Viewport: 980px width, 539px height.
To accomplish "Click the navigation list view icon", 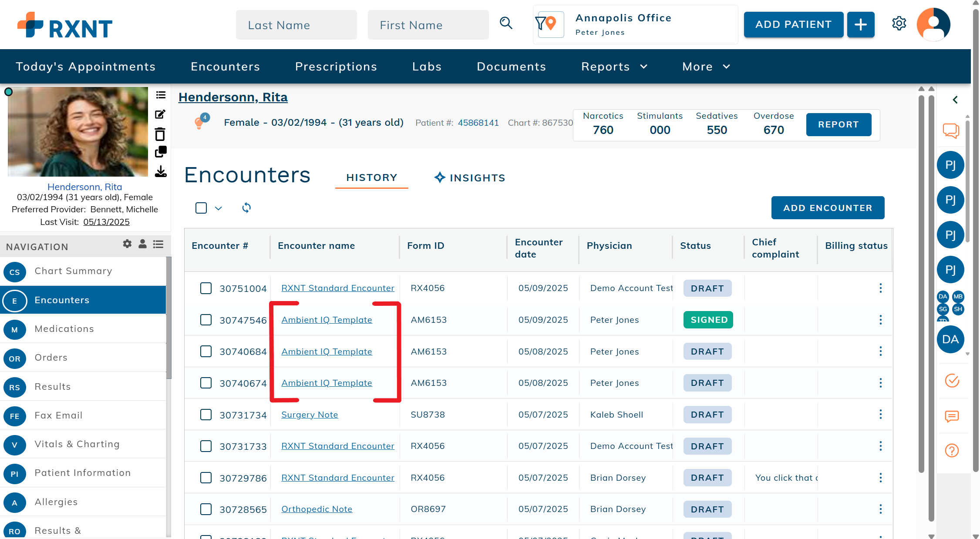I will (x=158, y=244).
